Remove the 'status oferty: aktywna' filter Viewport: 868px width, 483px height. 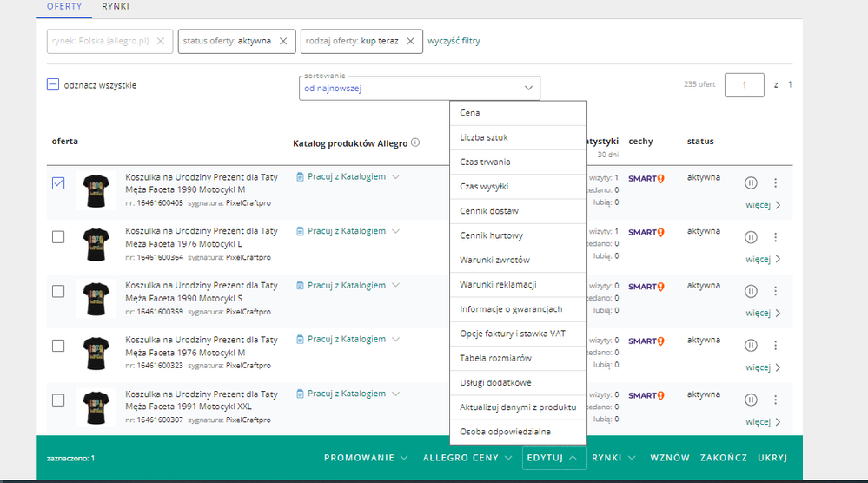[283, 41]
